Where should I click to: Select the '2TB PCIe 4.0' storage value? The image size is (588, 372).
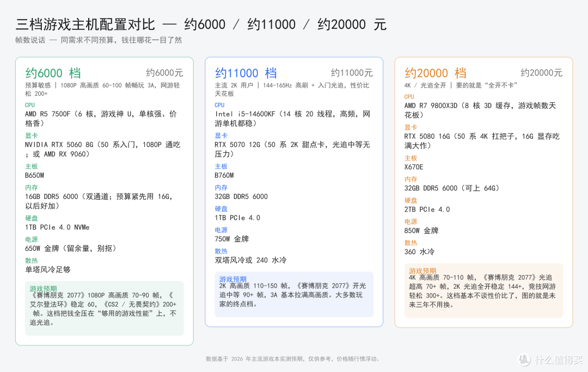point(427,209)
